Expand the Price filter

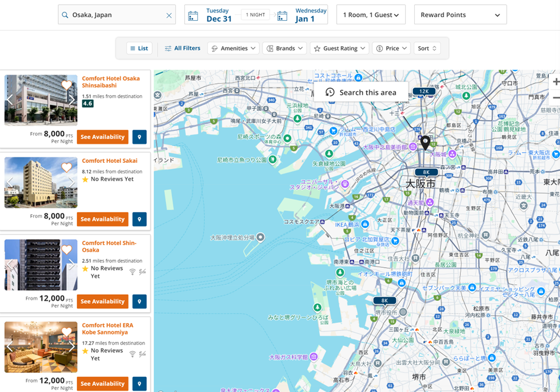tap(391, 48)
